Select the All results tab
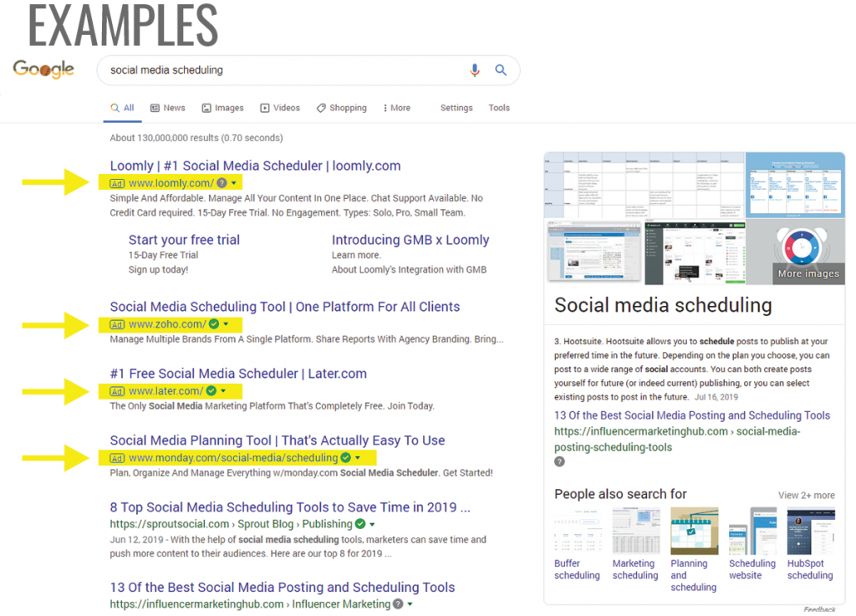Screen dimensions: 856x616 pos(123,108)
